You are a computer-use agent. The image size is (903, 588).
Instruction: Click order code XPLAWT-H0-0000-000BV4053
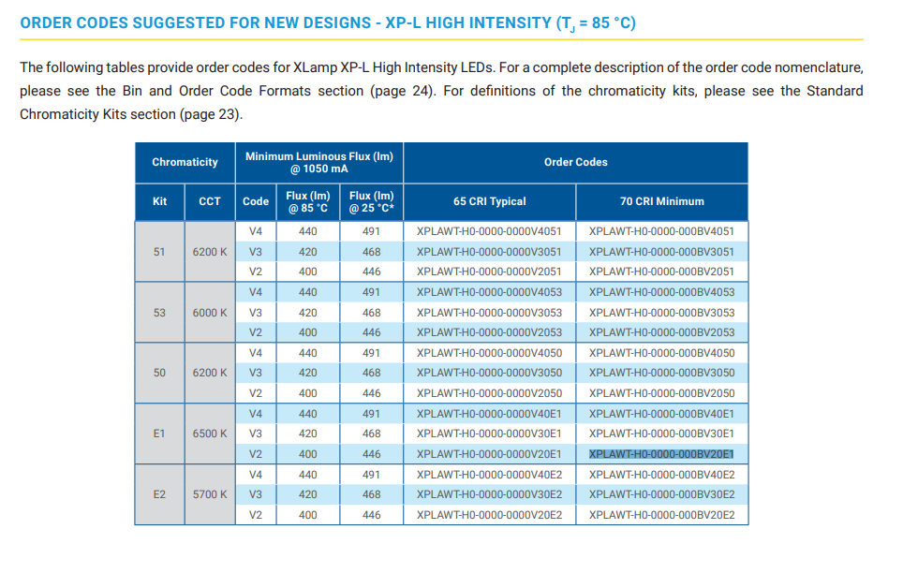coord(661,292)
